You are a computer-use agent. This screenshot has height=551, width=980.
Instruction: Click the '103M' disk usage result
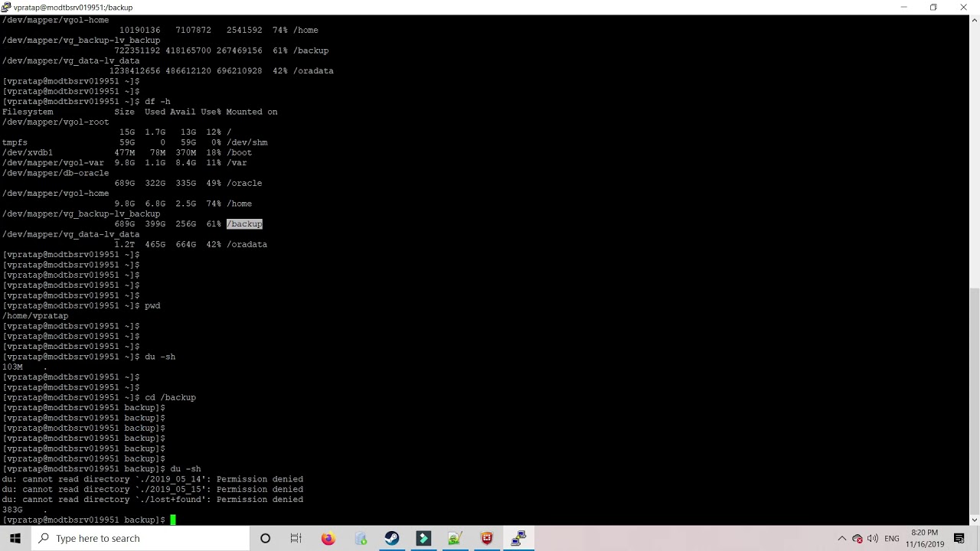(x=12, y=367)
